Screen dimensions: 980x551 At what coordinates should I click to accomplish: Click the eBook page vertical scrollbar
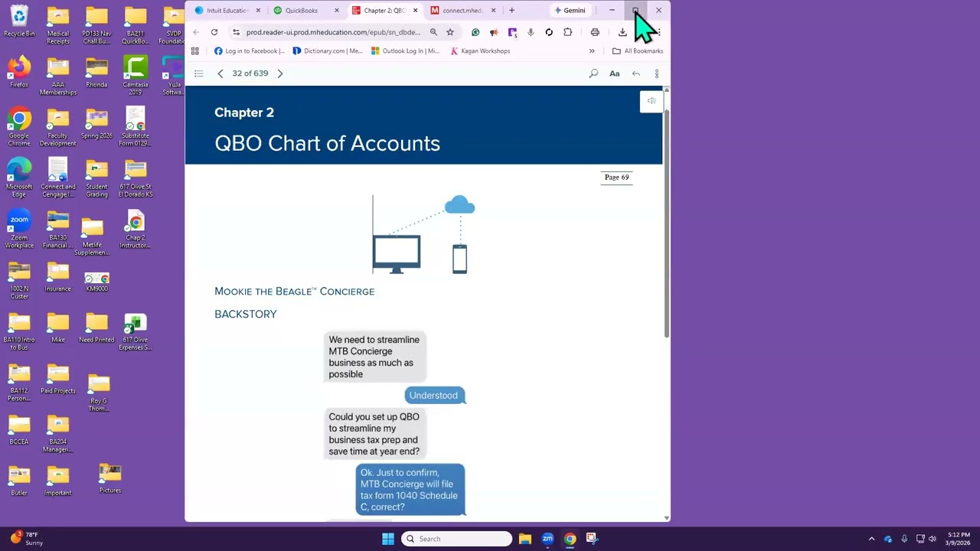click(x=666, y=222)
